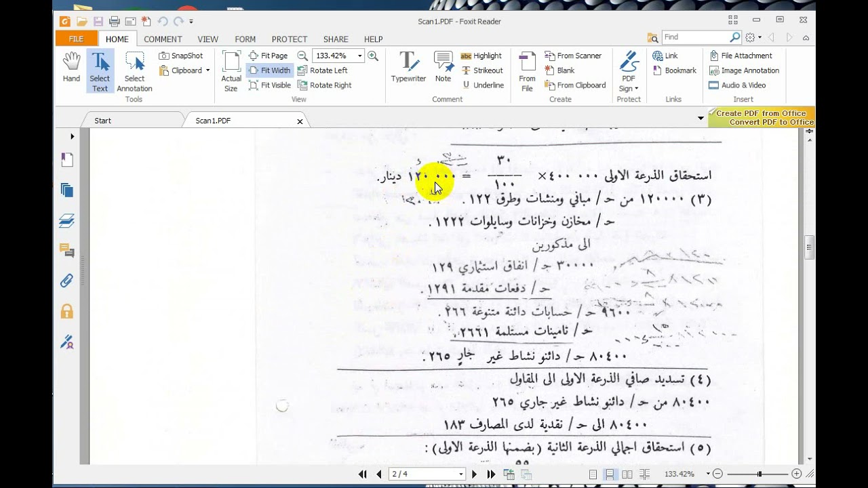Insert an Image Annotation
Viewport: 868px width, 488px height.
pyautogui.click(x=744, y=70)
